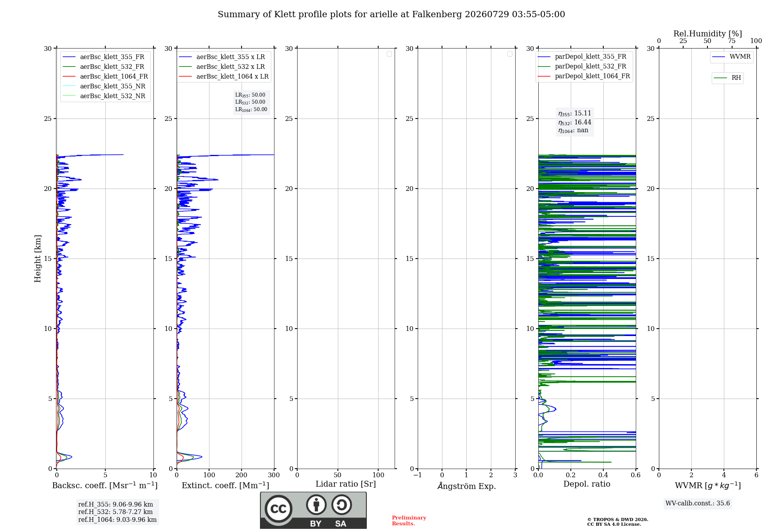Image resolution: width=783 pixels, height=532 pixels.
Task: Click the cyan swatch for aerBsc_klett_355_NR
Action: coord(69,86)
